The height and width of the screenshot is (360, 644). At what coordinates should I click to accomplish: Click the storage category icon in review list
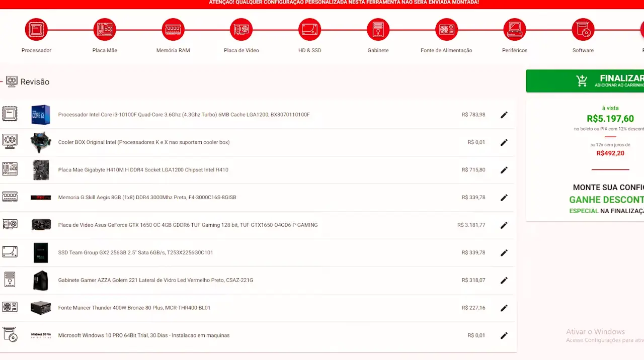click(x=10, y=251)
